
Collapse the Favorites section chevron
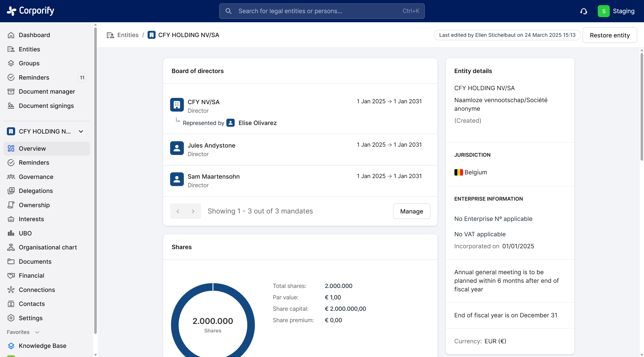click(x=37, y=332)
